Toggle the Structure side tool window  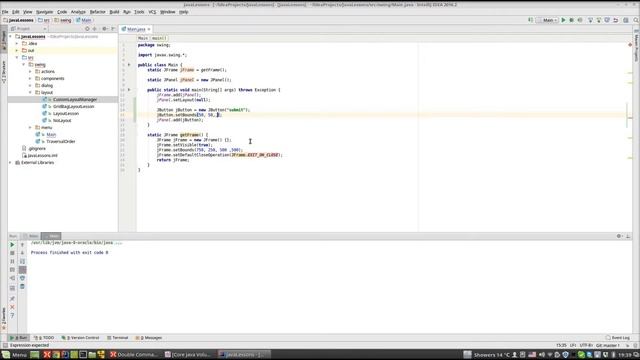click(4, 72)
